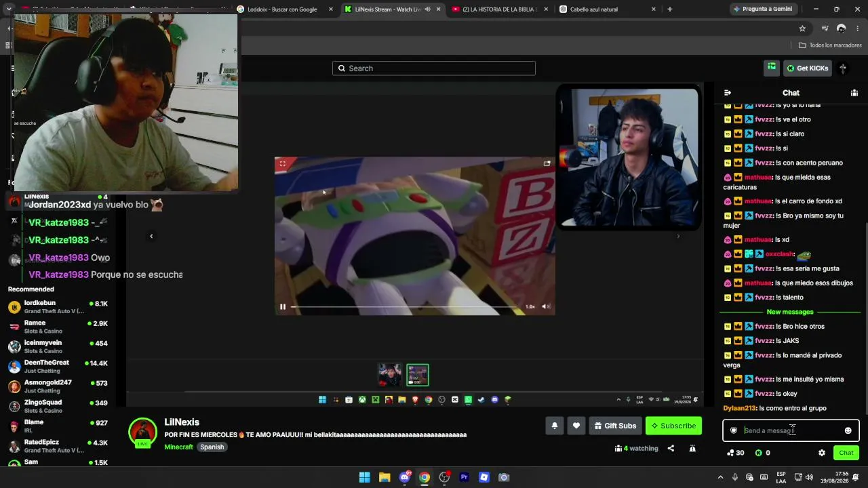Check the KICKs balance icon
This screenshot has width=868, height=488.
(759, 453)
